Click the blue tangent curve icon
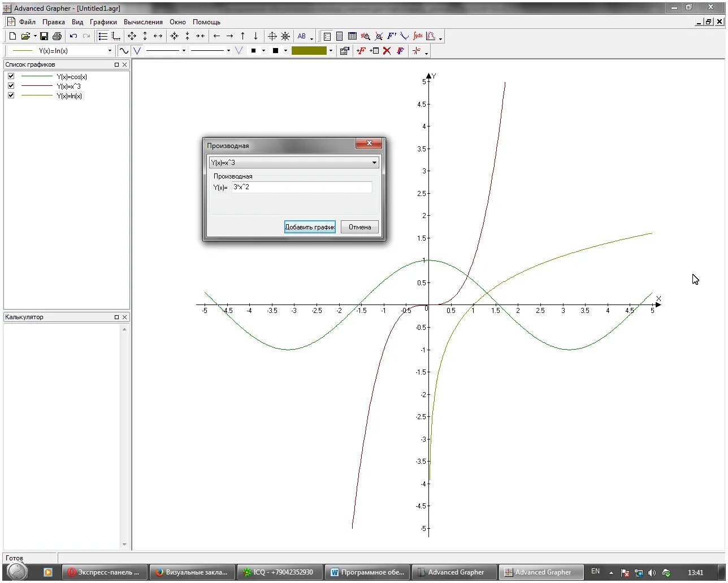The image size is (728, 583). (405, 36)
